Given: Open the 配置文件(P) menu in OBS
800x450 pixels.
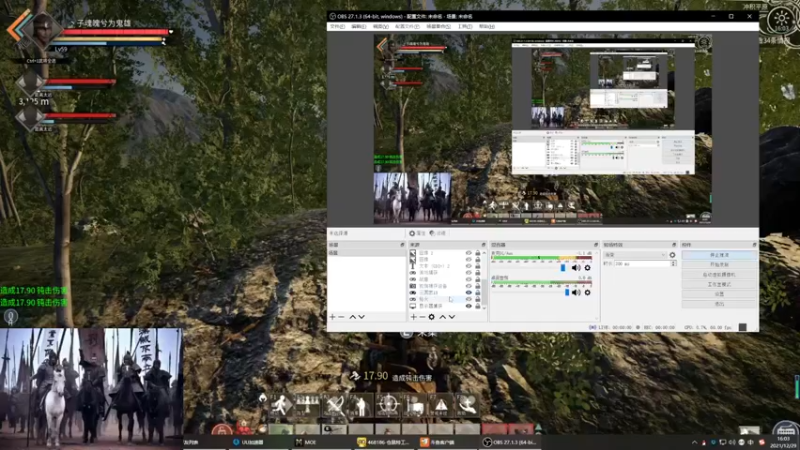Looking at the screenshot, I should (407, 27).
